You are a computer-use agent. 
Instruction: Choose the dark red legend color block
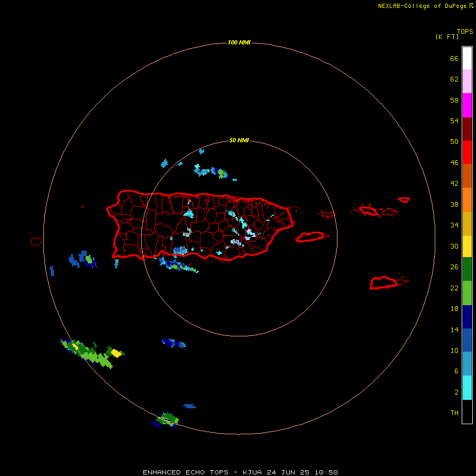(x=467, y=129)
